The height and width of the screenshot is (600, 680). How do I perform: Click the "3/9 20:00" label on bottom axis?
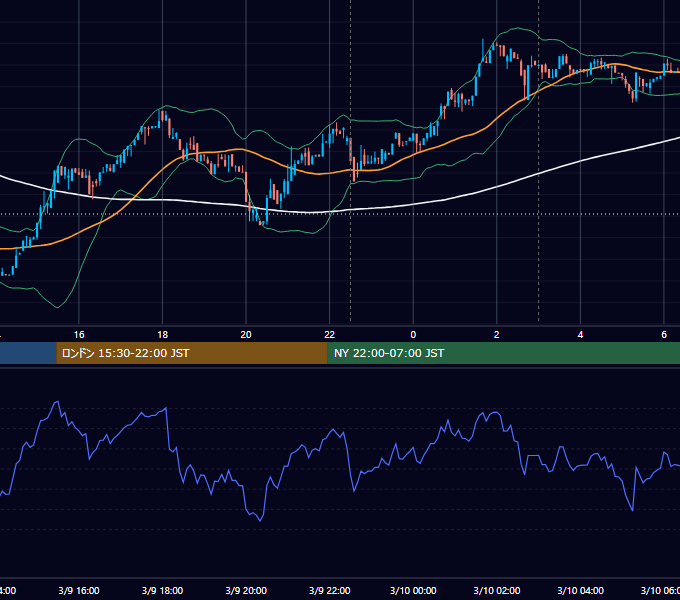pos(246,590)
